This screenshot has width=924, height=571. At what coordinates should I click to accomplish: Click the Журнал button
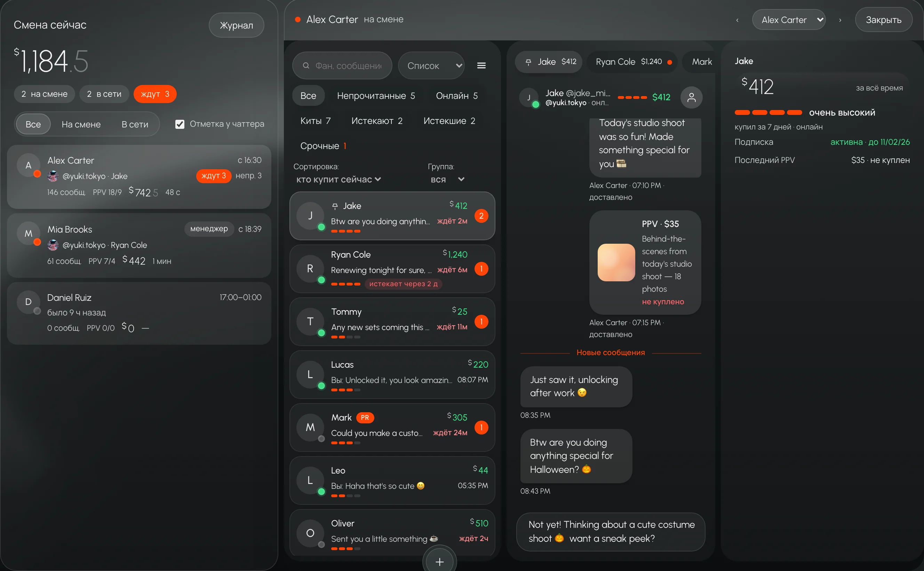[236, 25]
